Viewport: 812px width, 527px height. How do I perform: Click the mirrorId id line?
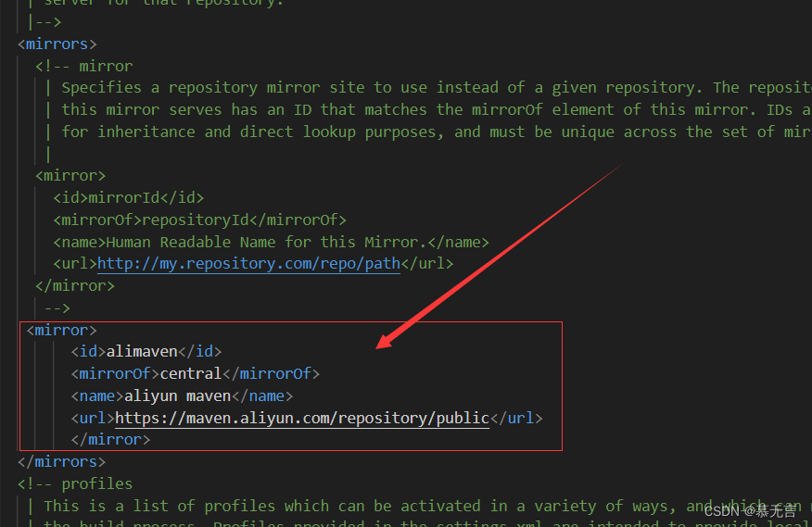129,198
